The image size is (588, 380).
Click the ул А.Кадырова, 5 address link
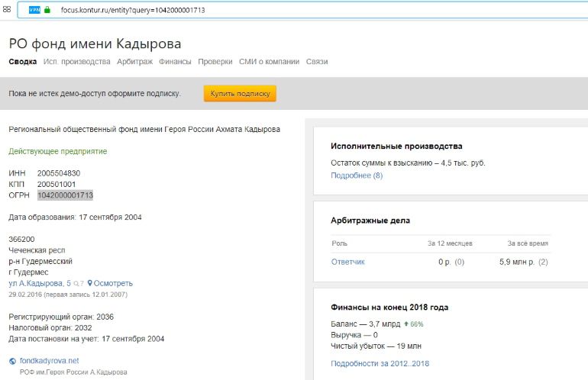tap(38, 283)
